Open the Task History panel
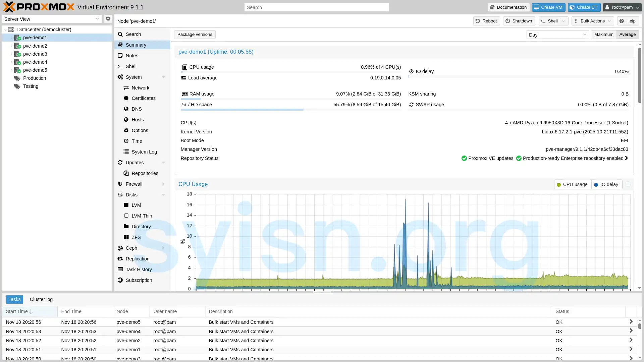Image resolution: width=644 pixels, height=362 pixels. coord(139,269)
